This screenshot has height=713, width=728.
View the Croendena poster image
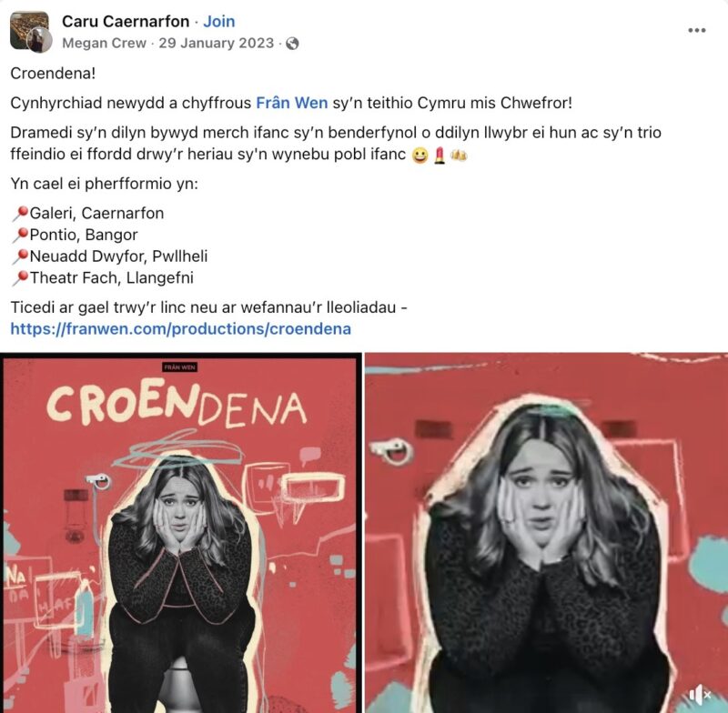point(180,533)
